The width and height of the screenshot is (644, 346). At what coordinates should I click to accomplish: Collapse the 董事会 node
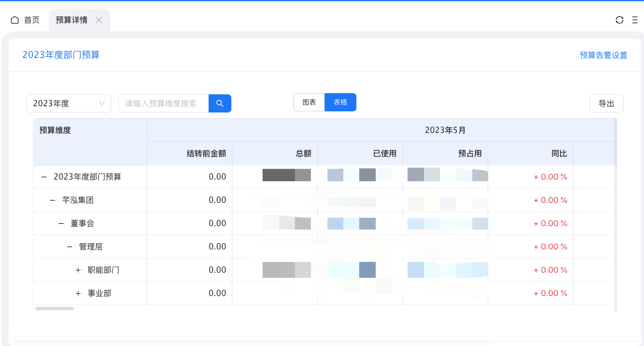(61, 223)
